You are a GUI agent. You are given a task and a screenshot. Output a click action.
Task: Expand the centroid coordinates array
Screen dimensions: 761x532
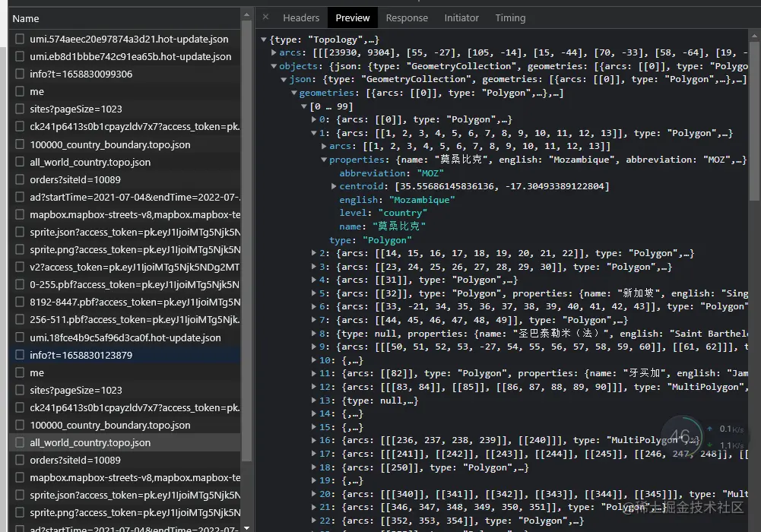[334, 186]
